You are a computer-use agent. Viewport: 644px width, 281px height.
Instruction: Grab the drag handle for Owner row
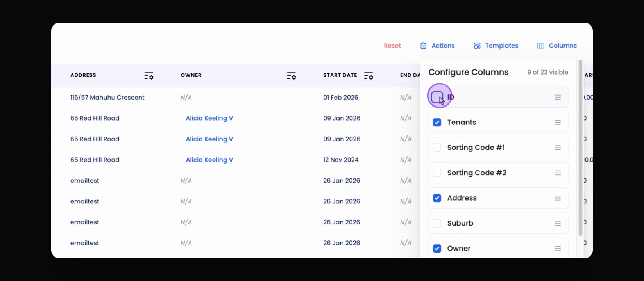click(558, 249)
